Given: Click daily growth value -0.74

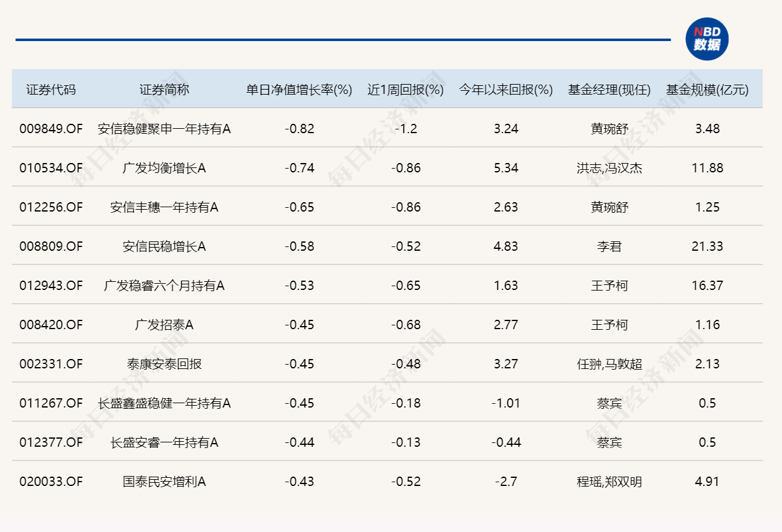Looking at the screenshot, I should 299,168.
